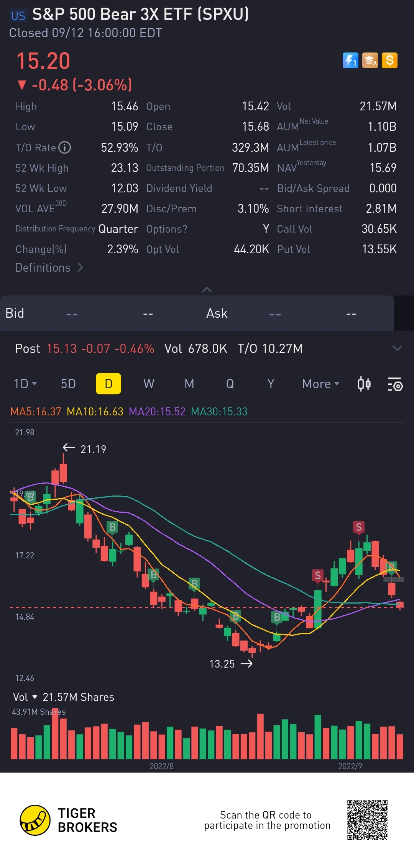Tap the S&P 500 Bear 3X ETF title
The image size is (414, 868).
click(x=140, y=15)
